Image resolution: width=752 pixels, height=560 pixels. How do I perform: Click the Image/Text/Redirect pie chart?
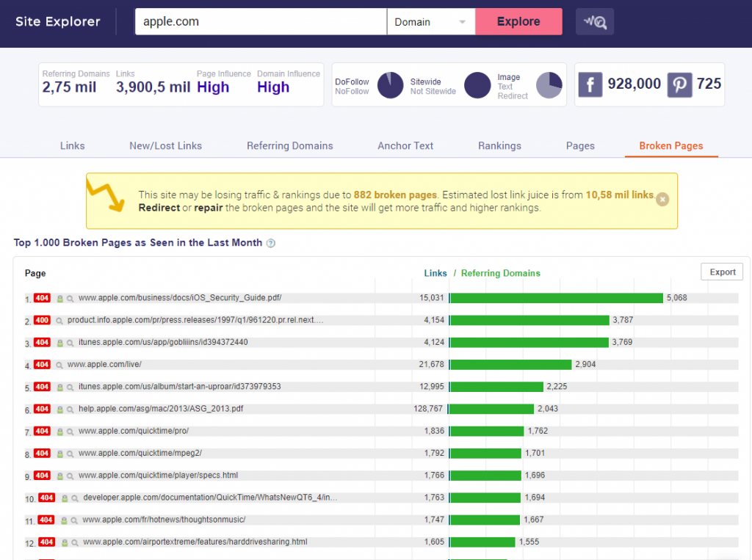click(x=549, y=85)
